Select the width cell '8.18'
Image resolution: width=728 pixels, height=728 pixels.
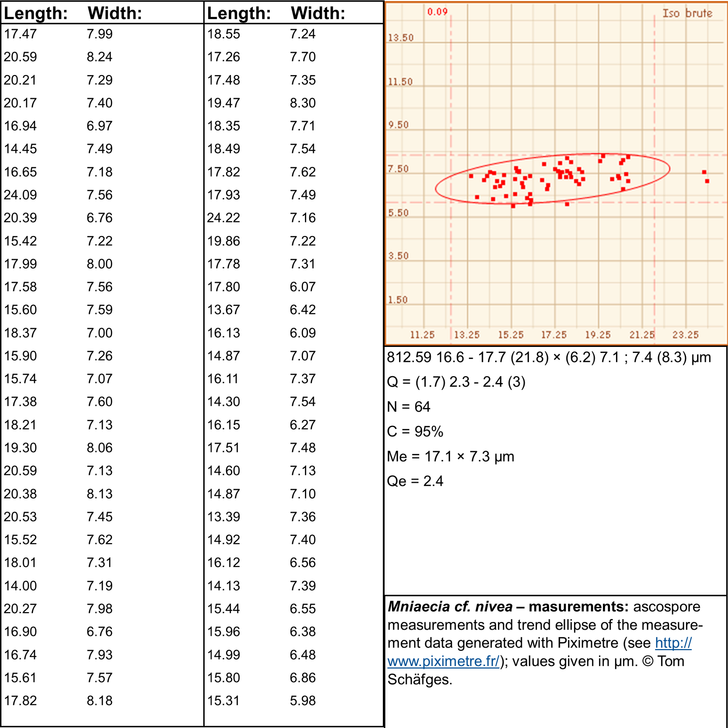(x=100, y=701)
